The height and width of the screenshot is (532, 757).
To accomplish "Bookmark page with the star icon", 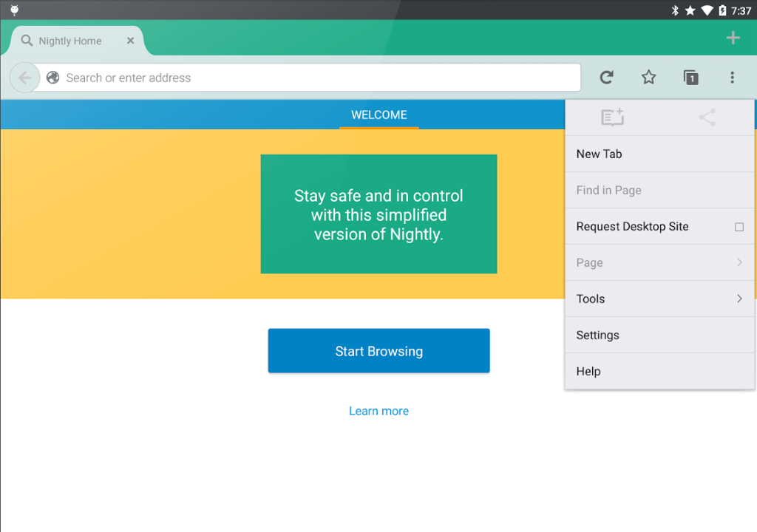I will click(x=648, y=78).
